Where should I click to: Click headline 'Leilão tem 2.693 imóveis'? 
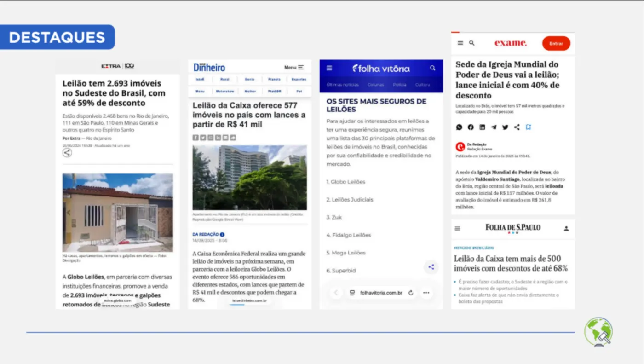(x=114, y=93)
